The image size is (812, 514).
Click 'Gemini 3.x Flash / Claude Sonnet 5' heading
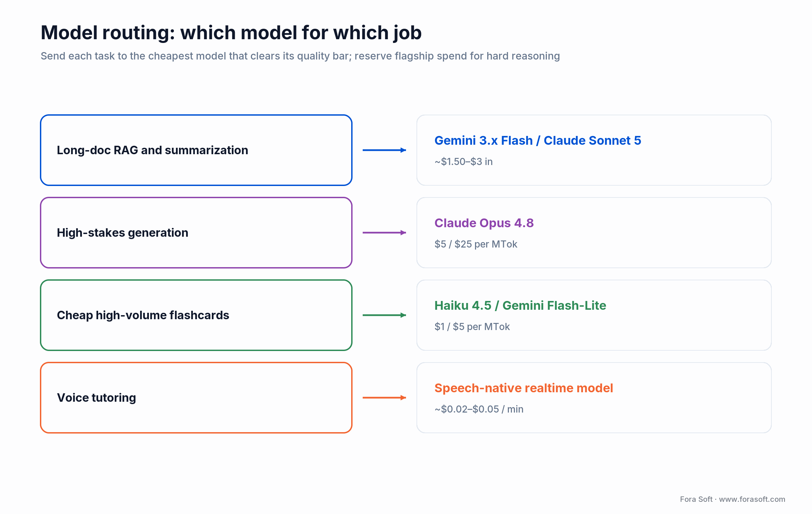[x=538, y=140]
